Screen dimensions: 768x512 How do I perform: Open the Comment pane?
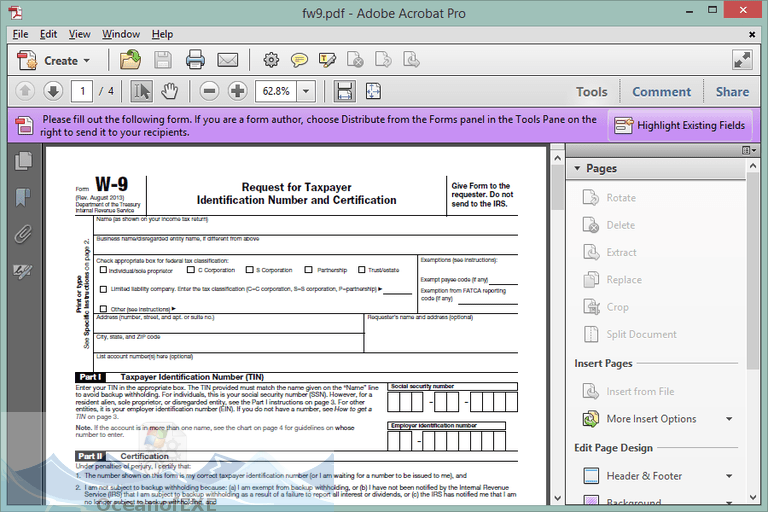click(x=661, y=92)
